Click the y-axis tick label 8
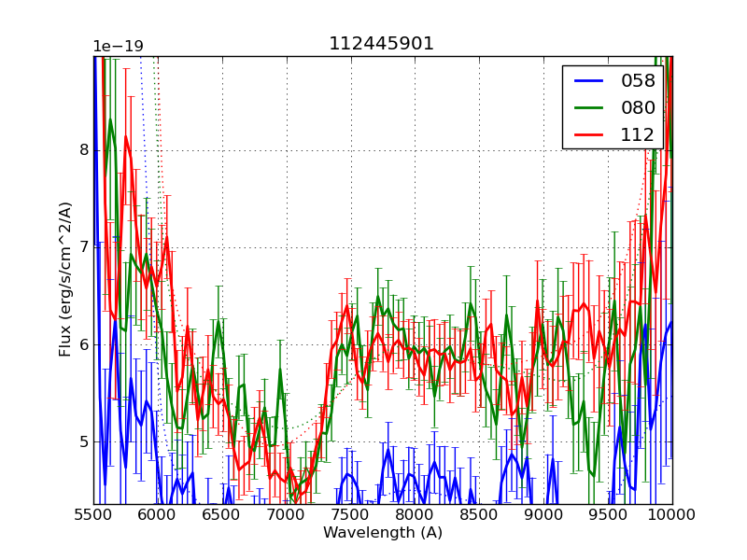747x560 pixels. 84,150
